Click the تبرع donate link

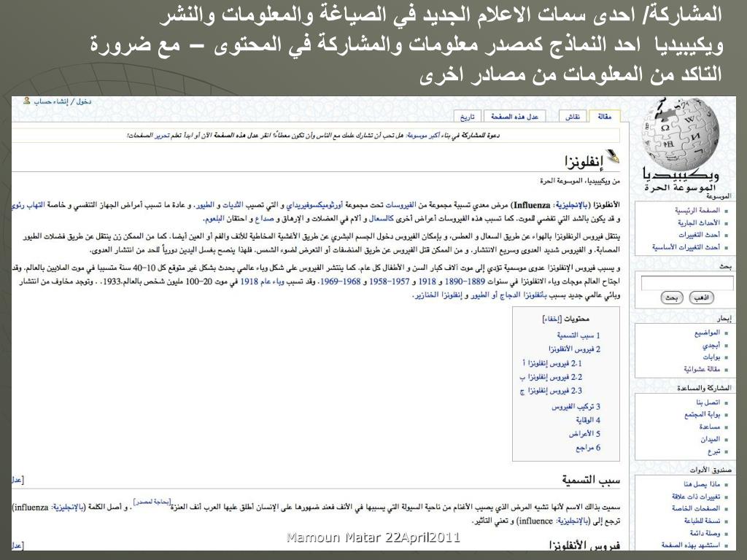[713, 451]
